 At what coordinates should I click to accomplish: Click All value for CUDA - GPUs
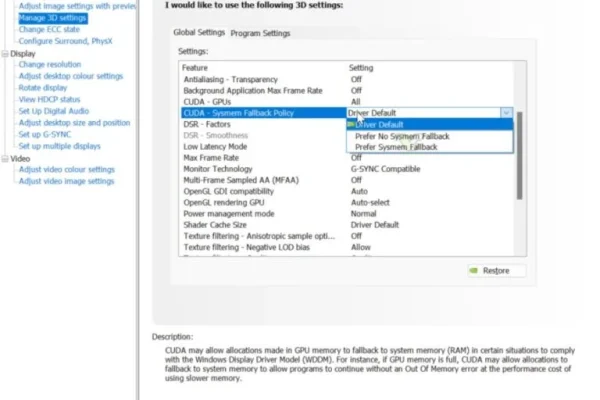pyautogui.click(x=355, y=102)
